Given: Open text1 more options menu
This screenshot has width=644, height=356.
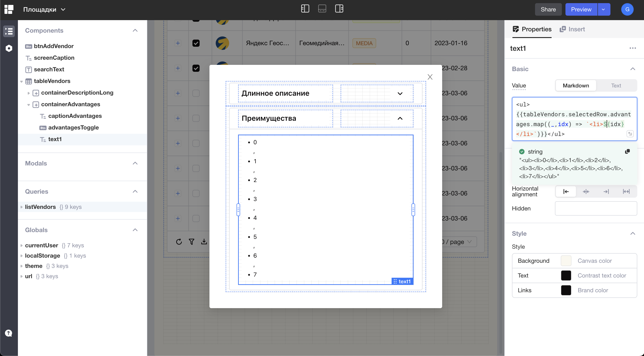Looking at the screenshot, I should click(633, 48).
